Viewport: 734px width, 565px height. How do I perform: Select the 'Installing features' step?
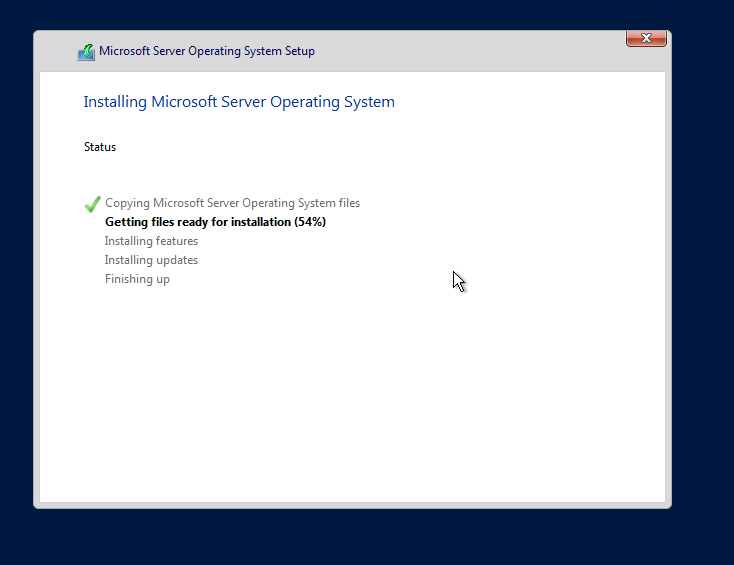click(x=151, y=241)
